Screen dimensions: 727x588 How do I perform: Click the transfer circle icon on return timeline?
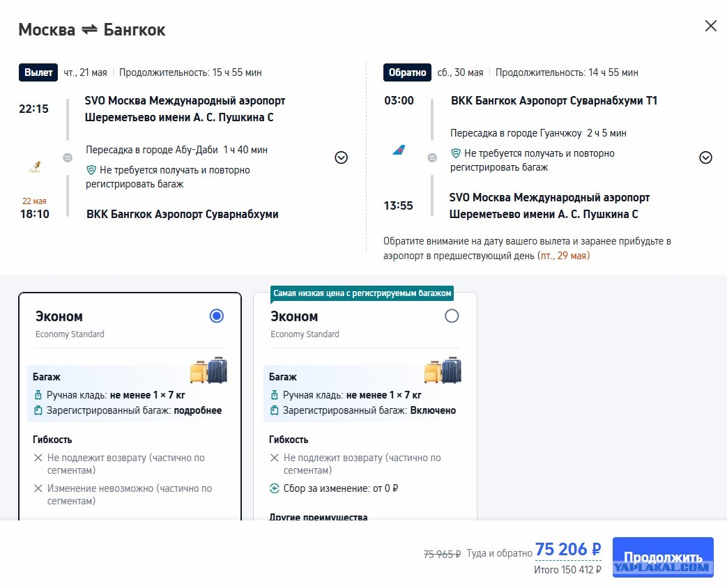point(432,157)
